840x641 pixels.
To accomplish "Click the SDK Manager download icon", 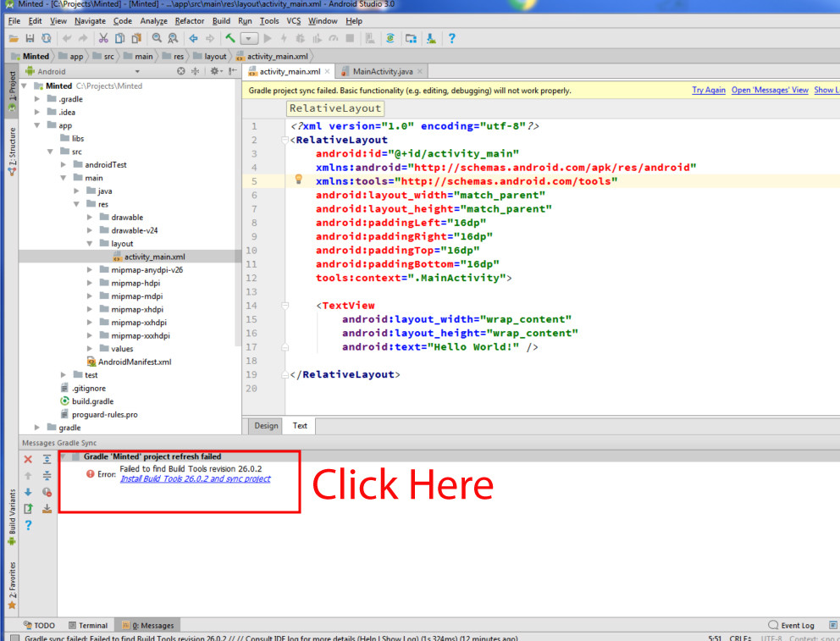I will (x=431, y=39).
